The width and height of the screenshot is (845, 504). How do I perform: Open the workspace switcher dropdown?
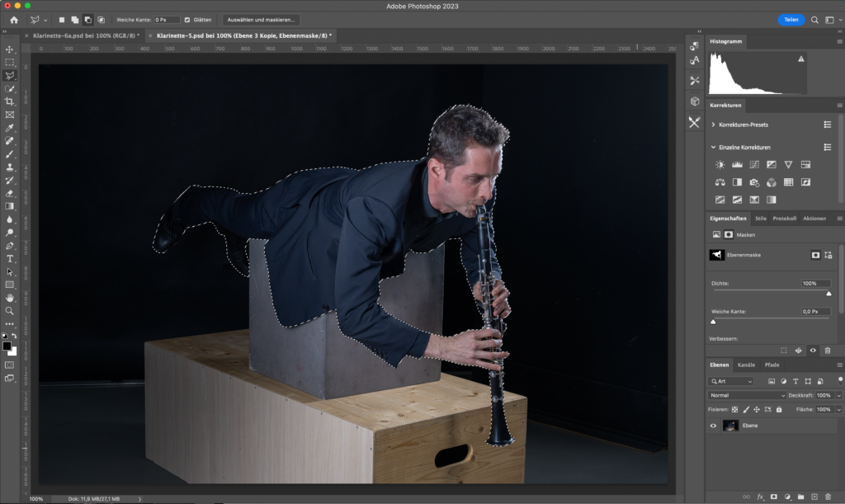[833, 20]
